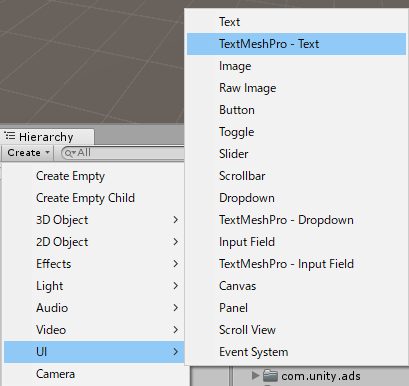Image resolution: width=409 pixels, height=386 pixels.
Task: Select Image in UI submenu
Action: pyautogui.click(x=296, y=66)
